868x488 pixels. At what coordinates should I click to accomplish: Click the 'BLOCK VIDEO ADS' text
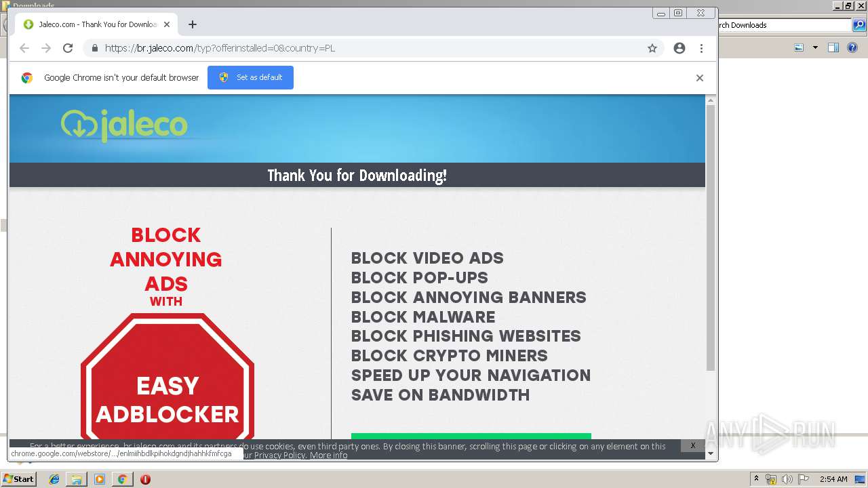click(427, 258)
